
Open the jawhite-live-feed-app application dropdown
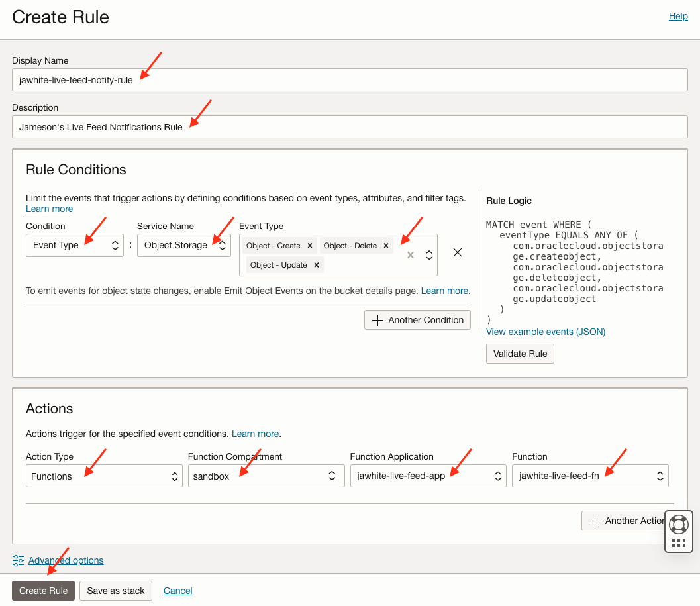click(428, 476)
